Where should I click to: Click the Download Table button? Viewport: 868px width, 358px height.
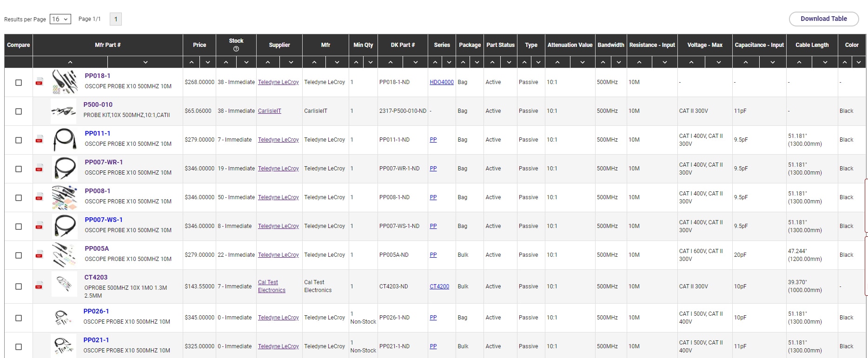tap(823, 19)
